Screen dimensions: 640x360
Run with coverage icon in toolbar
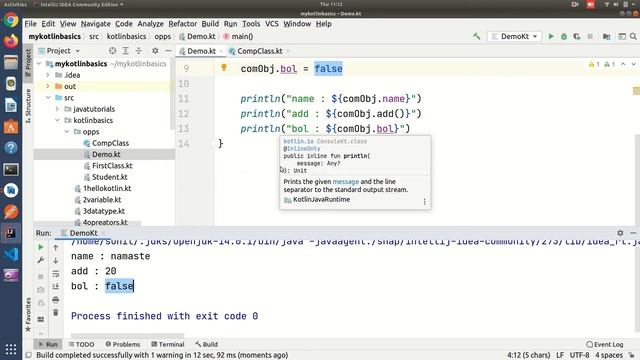click(577, 36)
